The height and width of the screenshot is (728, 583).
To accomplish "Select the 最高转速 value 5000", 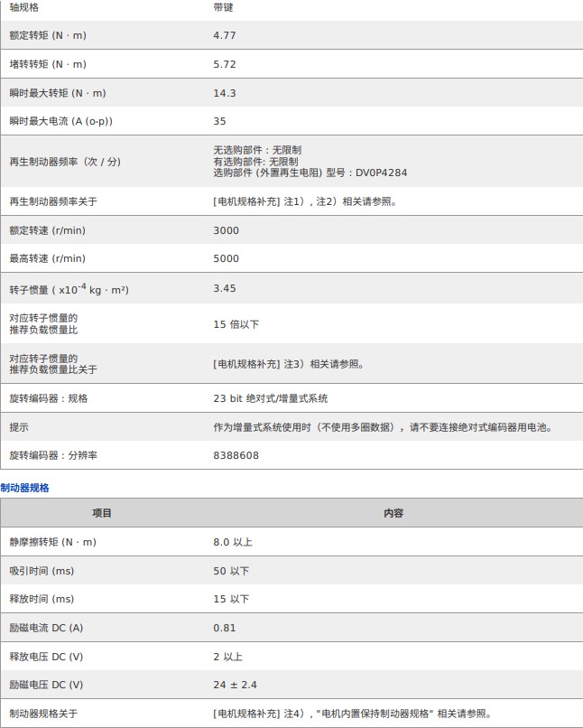I will click(227, 258).
